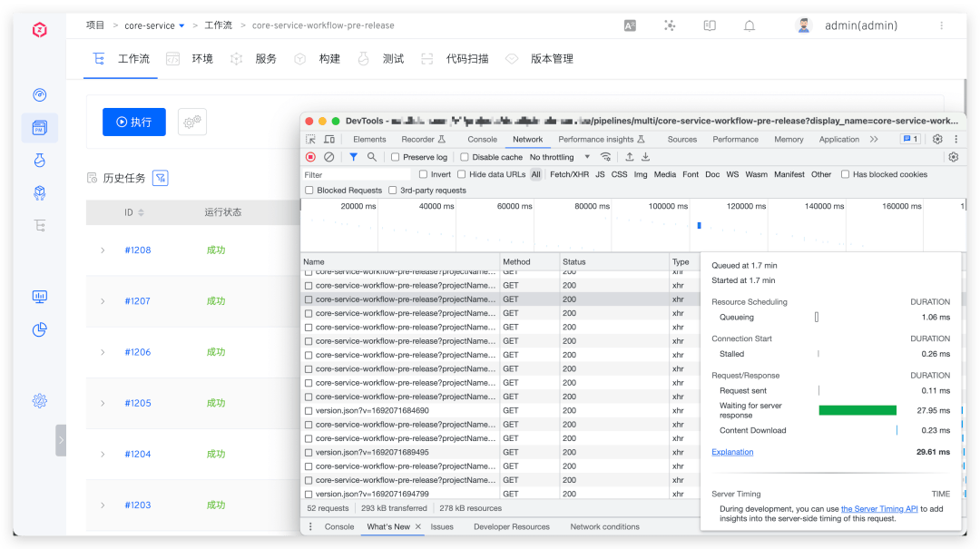
Task: Click the network Filter input field
Action: pos(357,175)
